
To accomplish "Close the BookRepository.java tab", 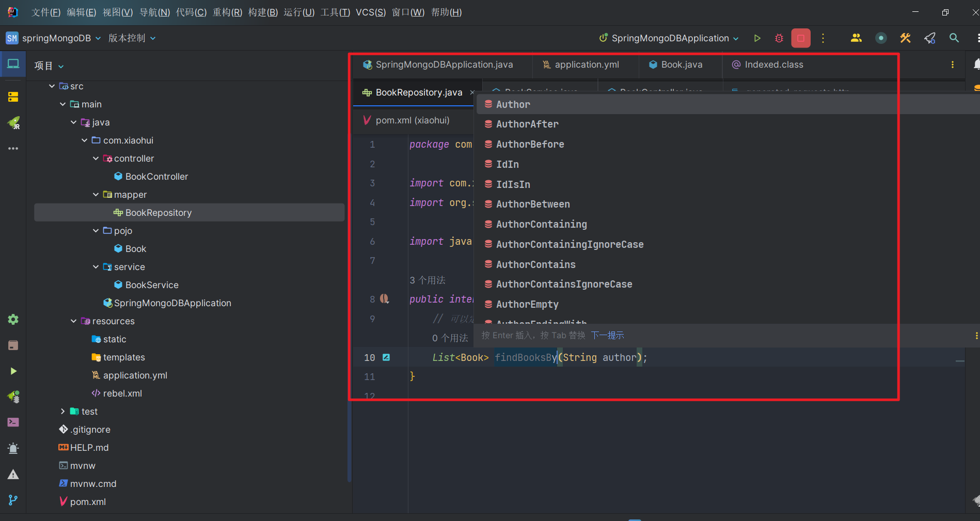I will coord(471,92).
